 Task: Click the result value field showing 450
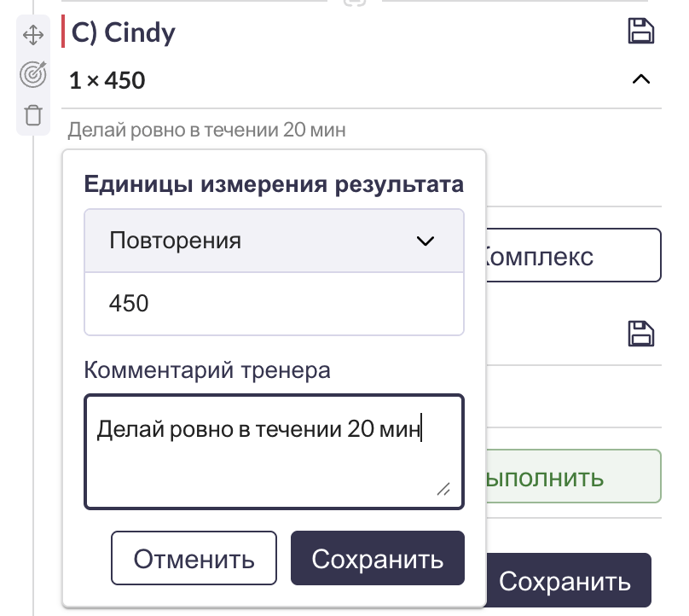(274, 303)
